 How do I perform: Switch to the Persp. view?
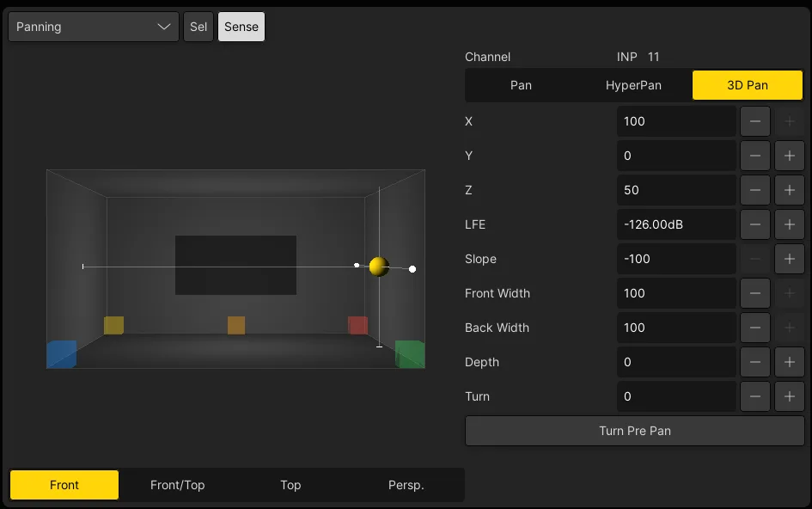pos(406,485)
